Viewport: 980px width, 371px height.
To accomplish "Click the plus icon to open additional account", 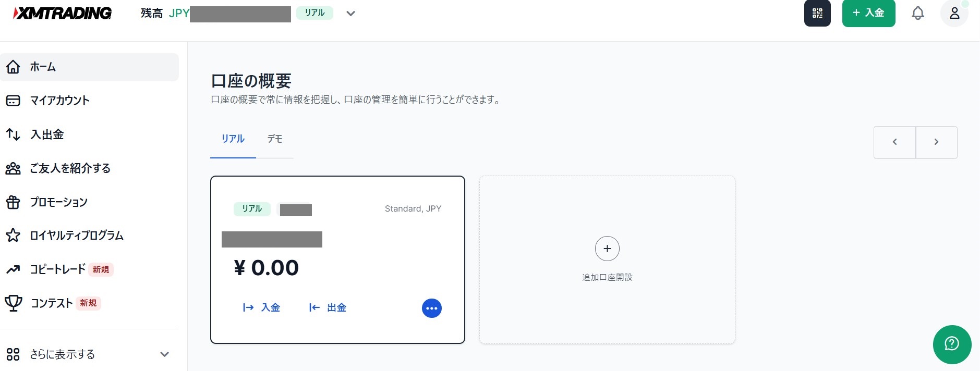I will [x=607, y=249].
